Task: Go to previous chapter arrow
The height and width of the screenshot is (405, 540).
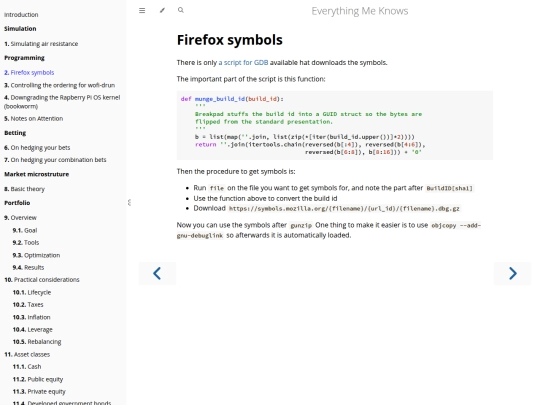Action: (x=157, y=273)
